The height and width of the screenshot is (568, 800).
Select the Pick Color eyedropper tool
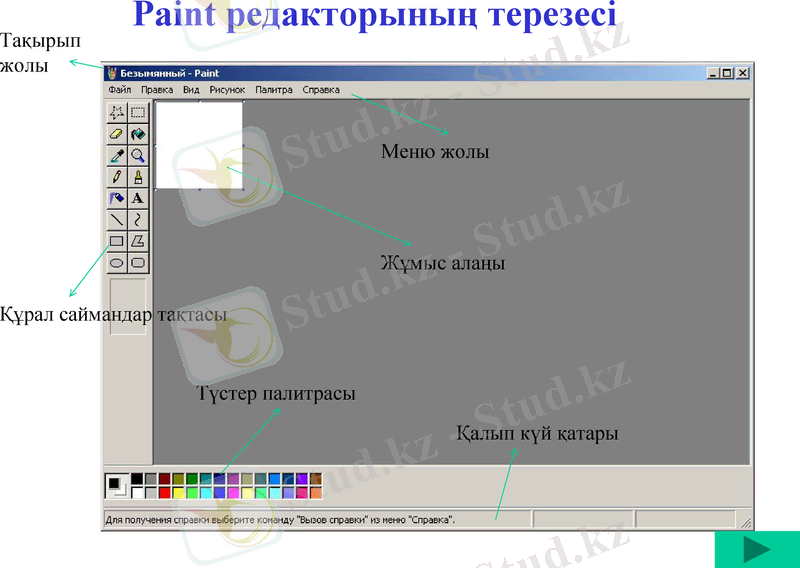pos(117,155)
